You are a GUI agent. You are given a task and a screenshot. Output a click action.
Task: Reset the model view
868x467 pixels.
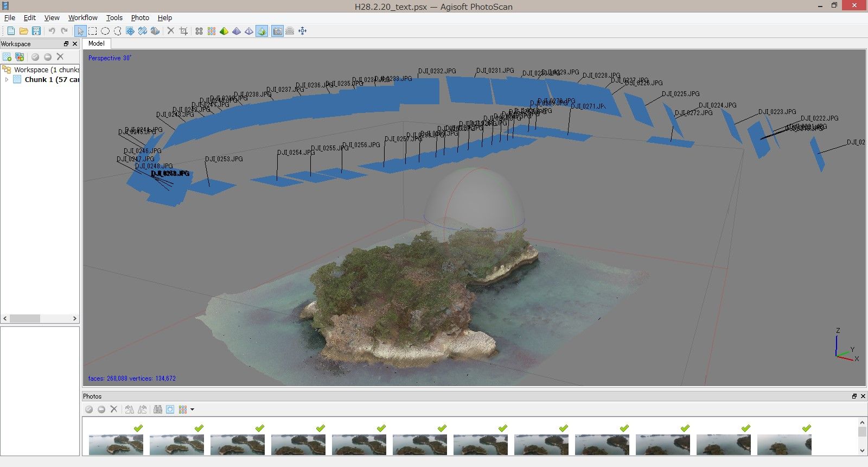point(303,31)
